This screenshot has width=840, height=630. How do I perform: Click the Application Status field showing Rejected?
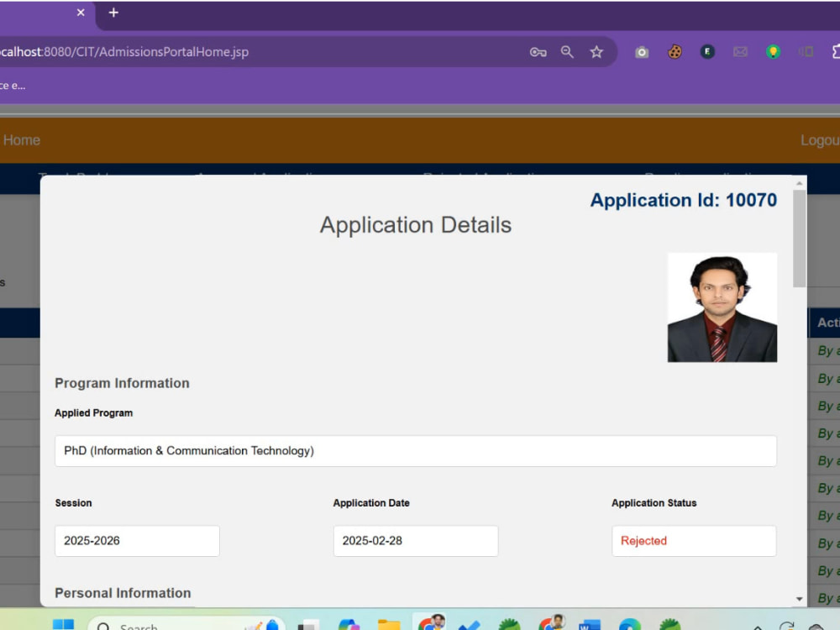coord(695,541)
